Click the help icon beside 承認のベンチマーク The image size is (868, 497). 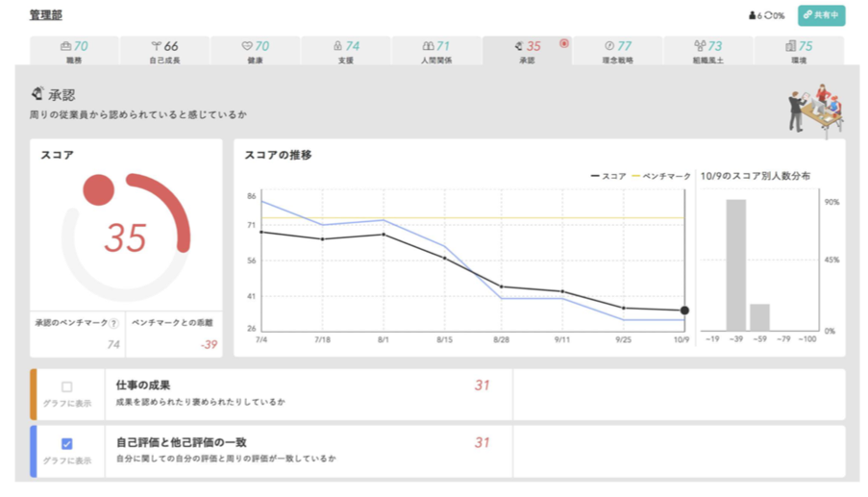click(x=113, y=323)
